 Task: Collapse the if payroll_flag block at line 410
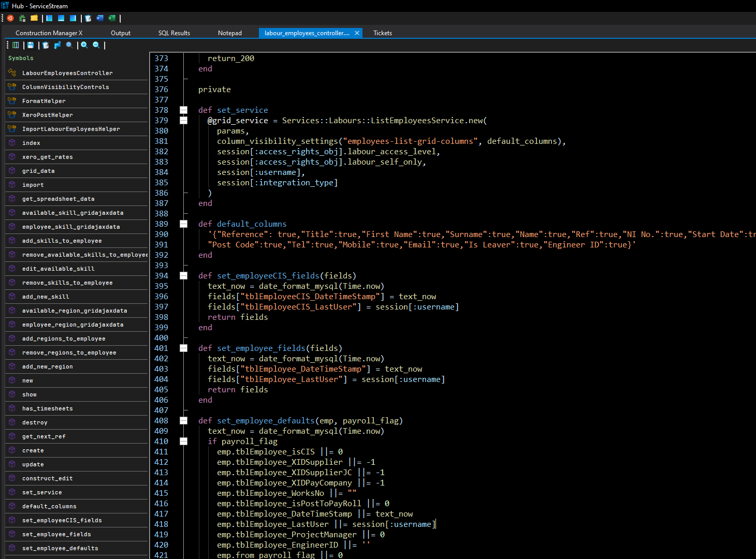click(183, 441)
